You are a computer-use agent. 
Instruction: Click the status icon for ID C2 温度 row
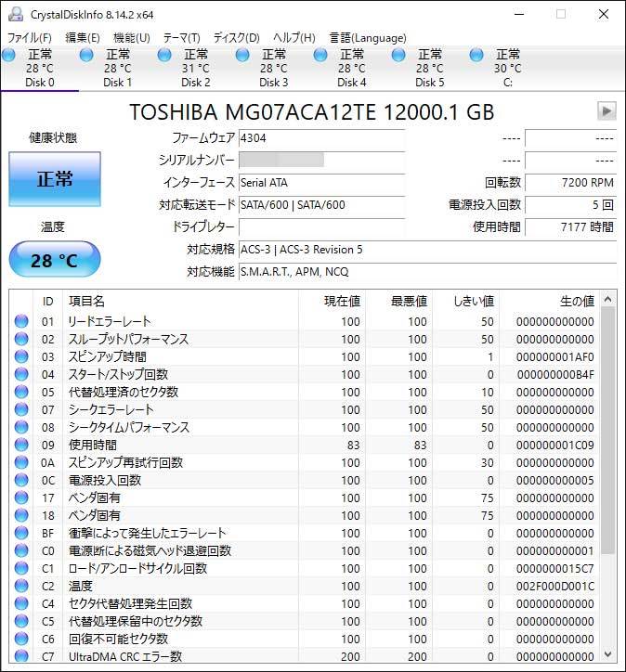pos(21,586)
